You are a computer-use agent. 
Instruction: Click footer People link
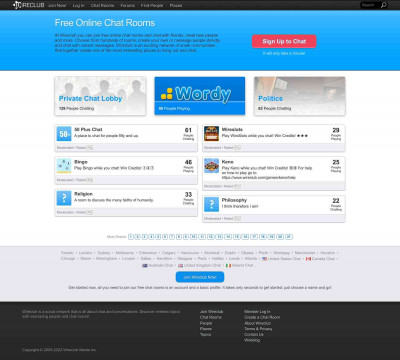[206, 323]
